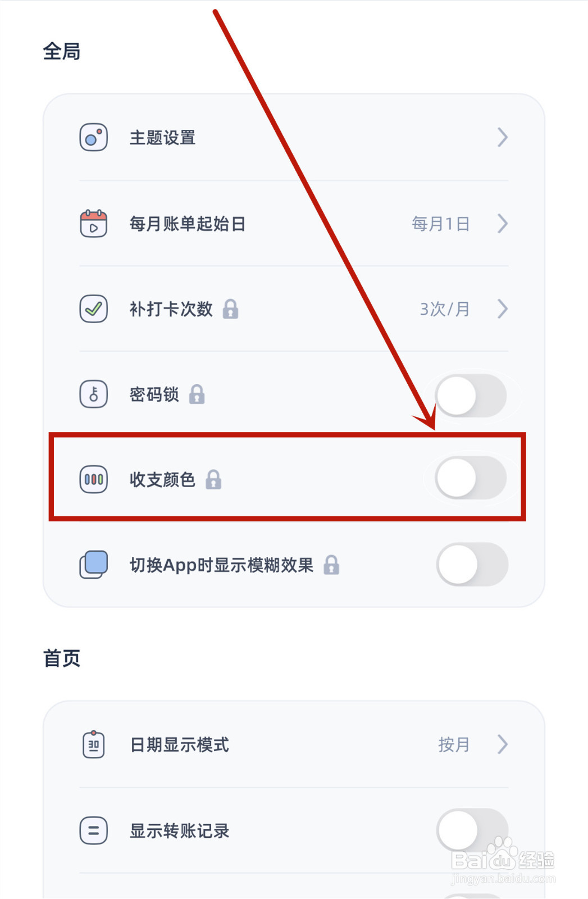Open the 日期显示模式 chevron arrow
The height and width of the screenshot is (899, 588).
click(x=503, y=744)
